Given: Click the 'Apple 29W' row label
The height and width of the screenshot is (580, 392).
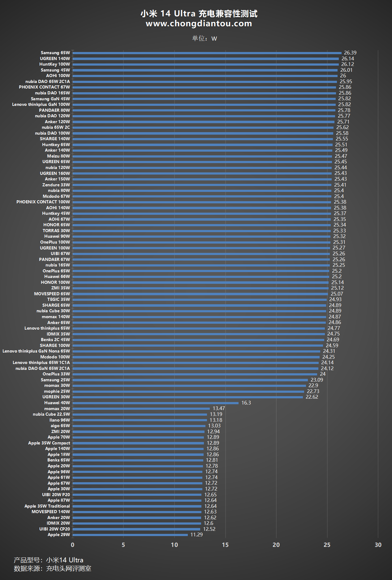Looking at the screenshot, I should (59, 535).
